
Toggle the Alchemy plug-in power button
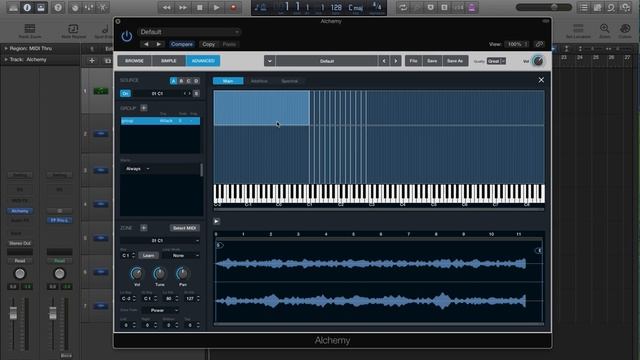[x=127, y=36]
